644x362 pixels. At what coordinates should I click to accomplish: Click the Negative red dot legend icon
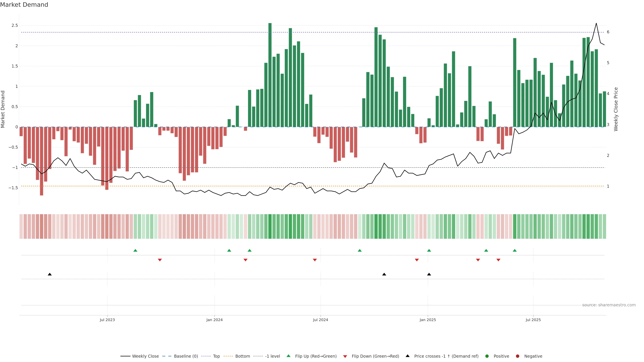point(518,356)
